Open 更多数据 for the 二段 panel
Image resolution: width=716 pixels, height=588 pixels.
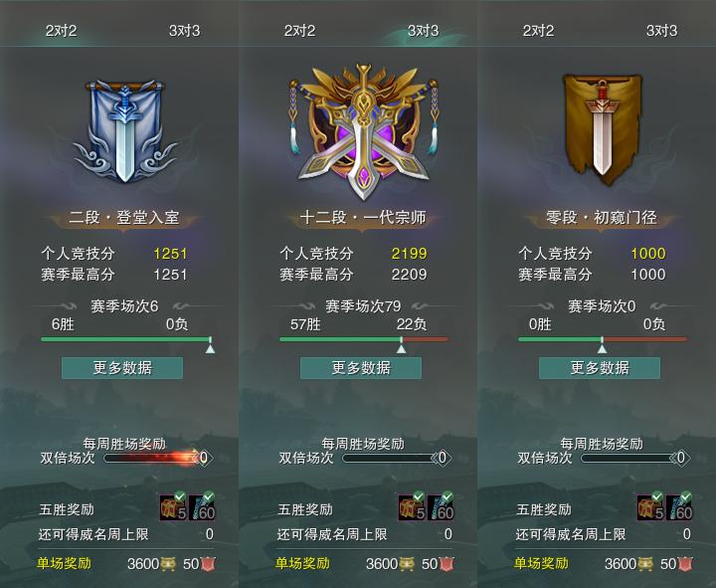tap(122, 368)
